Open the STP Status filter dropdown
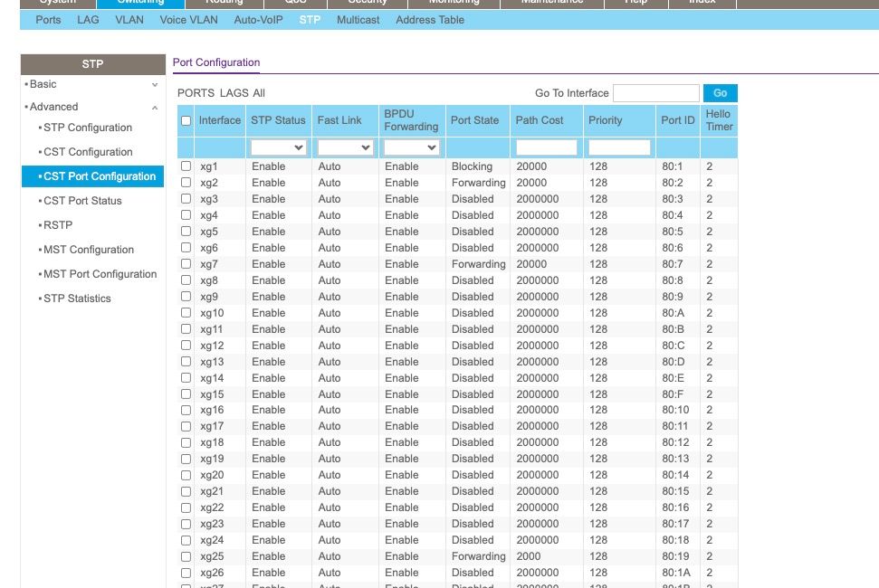 pos(278,147)
